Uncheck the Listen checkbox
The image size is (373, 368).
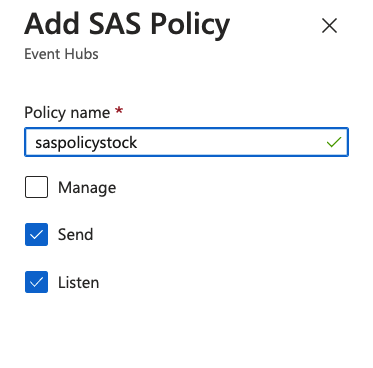point(36,282)
